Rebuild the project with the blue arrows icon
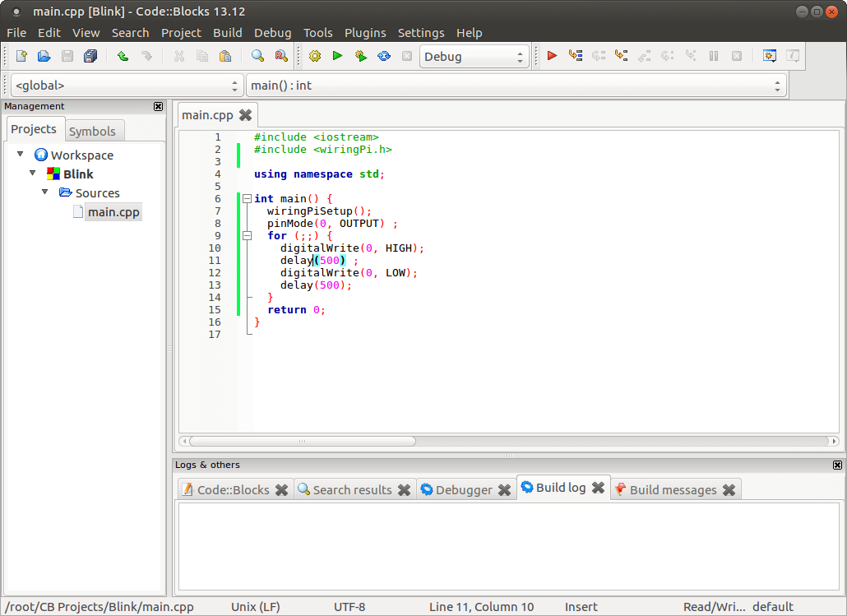Viewport: 847px width, 616px height. tap(384, 56)
